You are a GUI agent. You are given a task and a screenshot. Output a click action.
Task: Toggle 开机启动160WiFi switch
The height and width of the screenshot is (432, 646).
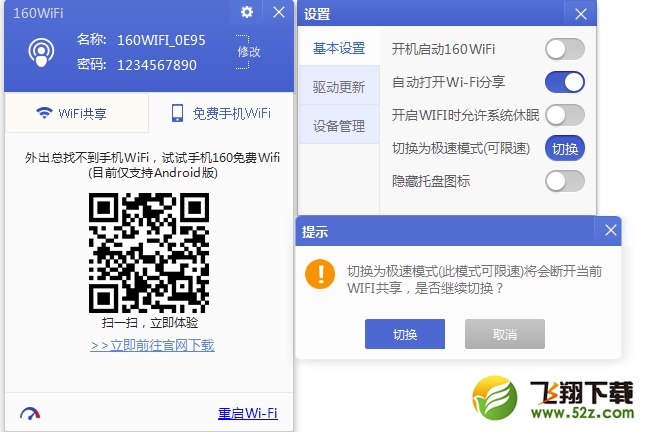tap(565, 49)
